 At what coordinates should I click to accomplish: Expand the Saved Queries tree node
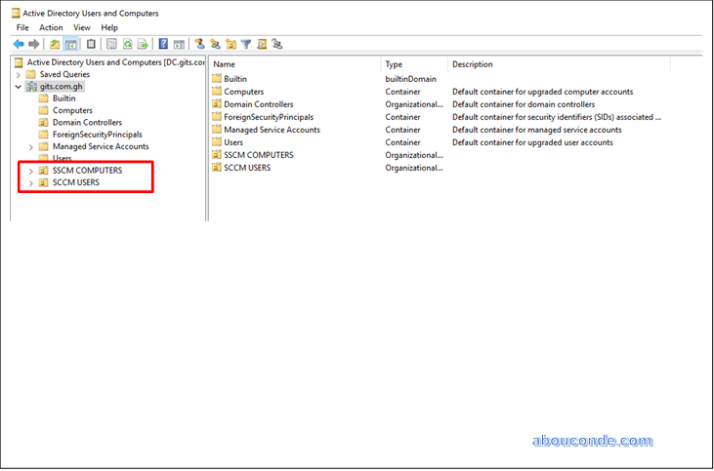tap(18, 75)
